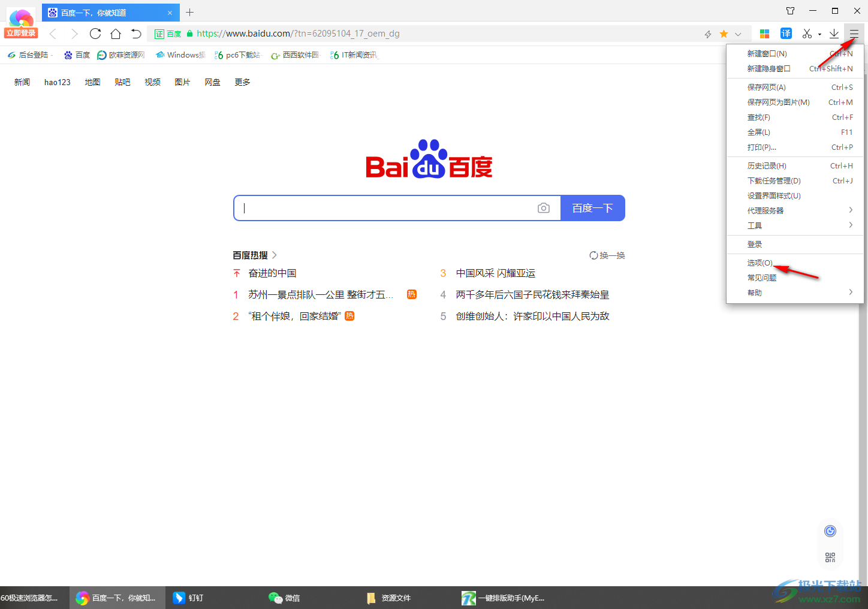
Task: Open hot search 创维创始人 item
Action: 532,316
